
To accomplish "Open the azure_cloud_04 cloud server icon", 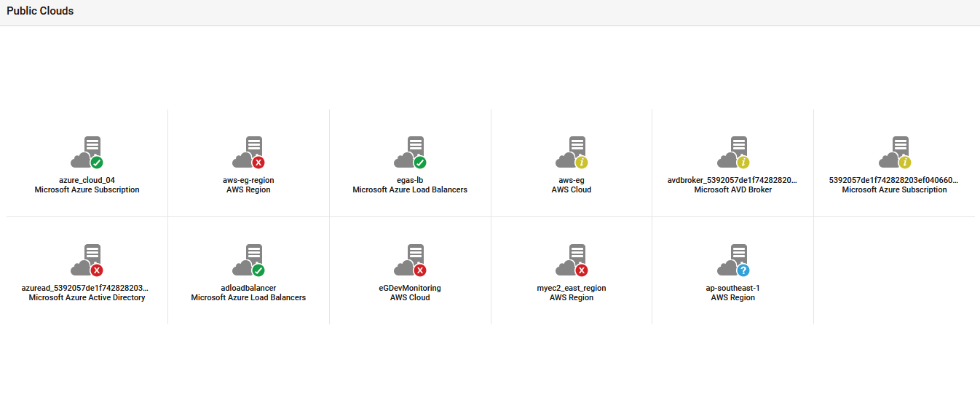I will 87,153.
